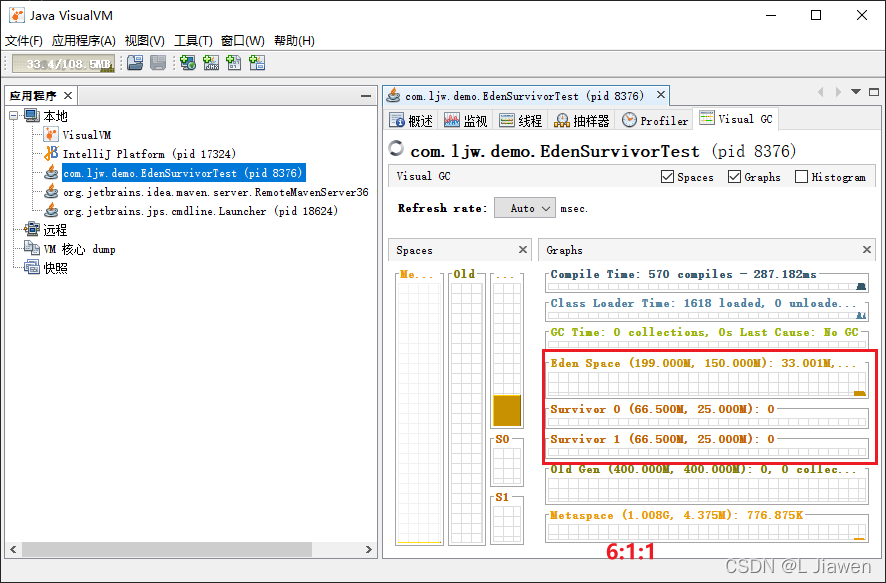The width and height of the screenshot is (886, 583).
Task: Click the 远程 network icon
Action: point(32,229)
